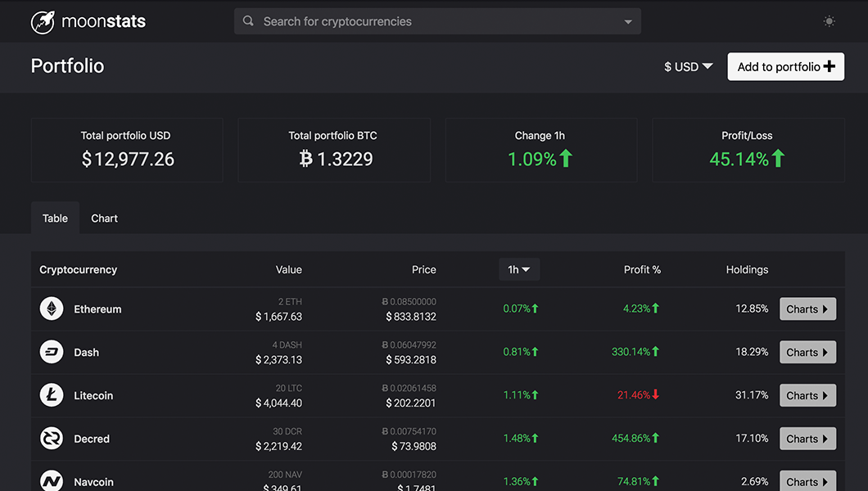This screenshot has width=868, height=491.
Task: Open the 1h timeframe dropdown
Action: pos(519,269)
